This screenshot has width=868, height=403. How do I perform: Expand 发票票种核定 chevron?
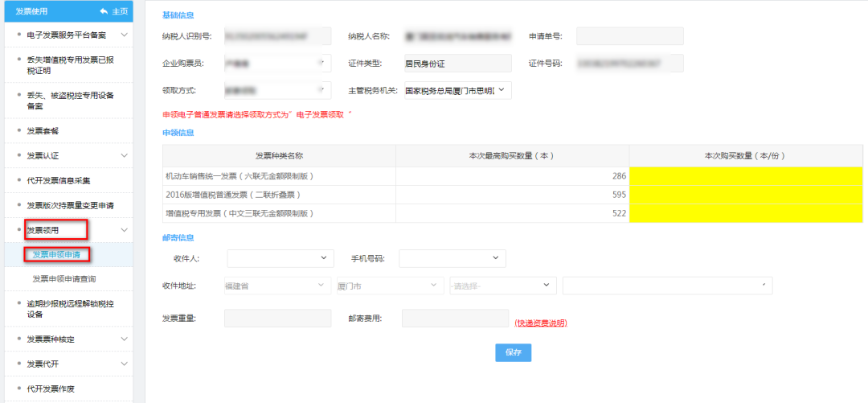tap(125, 339)
